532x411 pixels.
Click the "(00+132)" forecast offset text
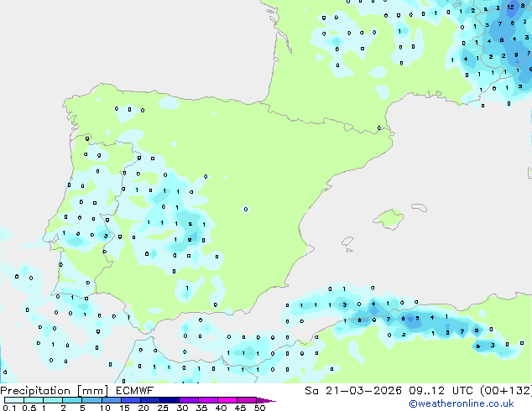click(x=506, y=391)
